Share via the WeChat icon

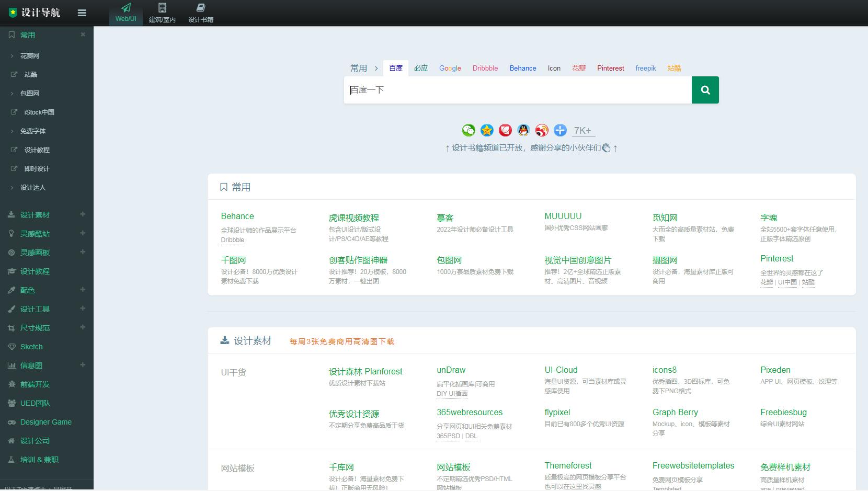[x=468, y=130]
